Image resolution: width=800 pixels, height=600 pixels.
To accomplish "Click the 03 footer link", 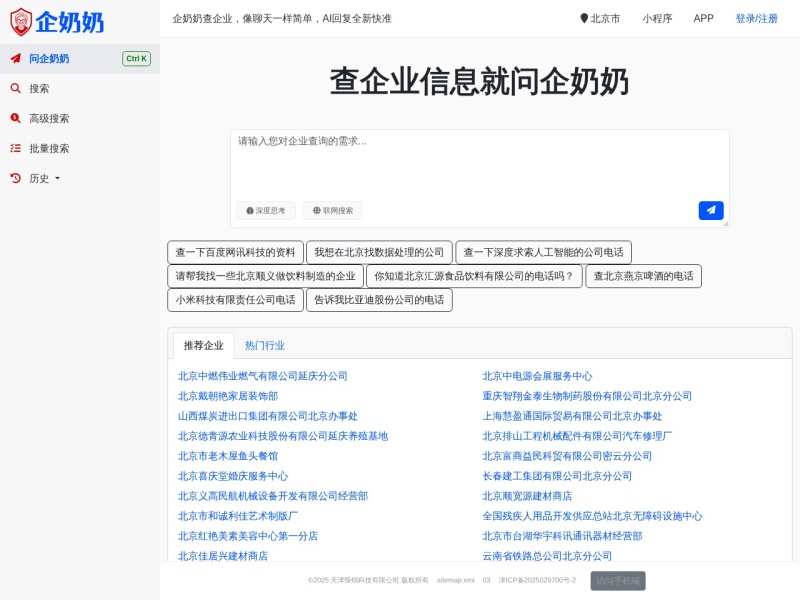I will pyautogui.click(x=486, y=580).
